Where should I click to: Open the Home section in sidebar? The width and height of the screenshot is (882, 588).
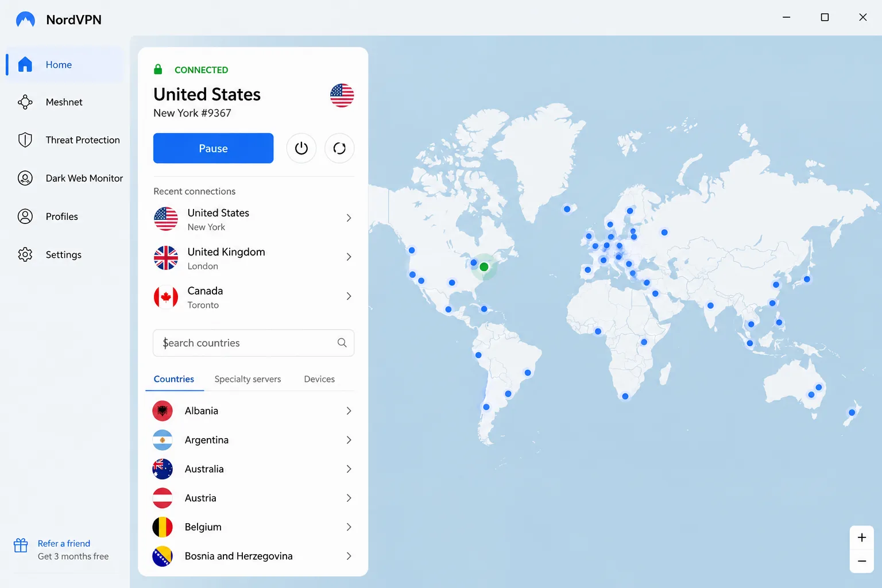pyautogui.click(x=64, y=64)
